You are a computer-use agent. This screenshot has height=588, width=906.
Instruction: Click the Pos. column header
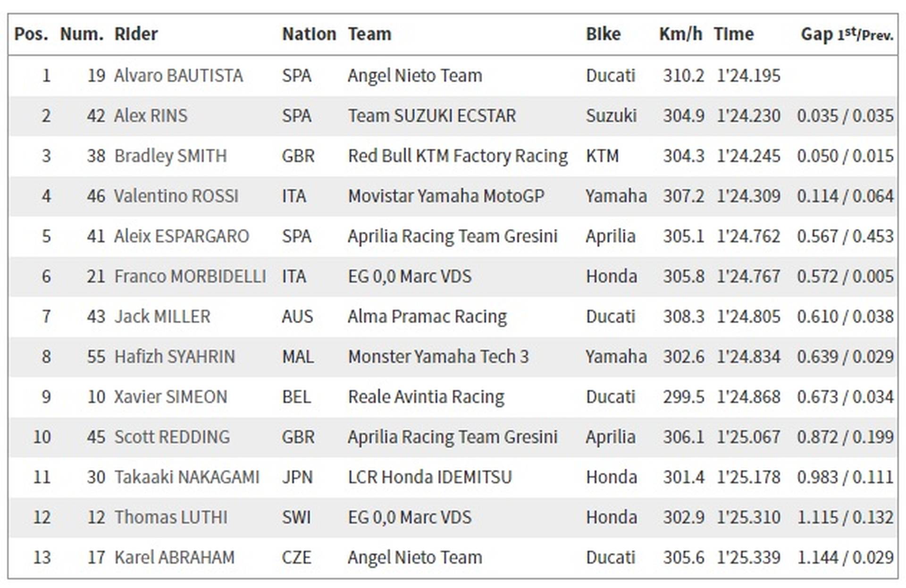pos(31,34)
